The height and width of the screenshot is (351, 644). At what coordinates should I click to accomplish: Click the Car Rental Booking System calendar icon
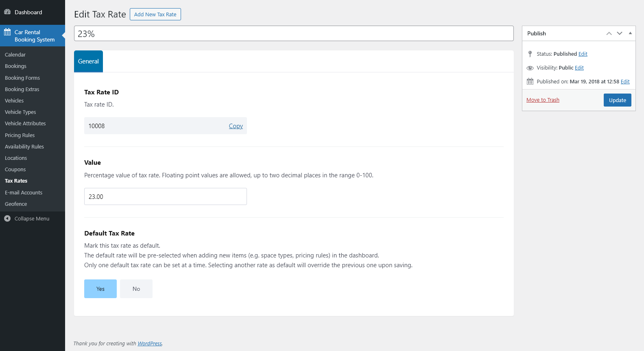point(7,32)
